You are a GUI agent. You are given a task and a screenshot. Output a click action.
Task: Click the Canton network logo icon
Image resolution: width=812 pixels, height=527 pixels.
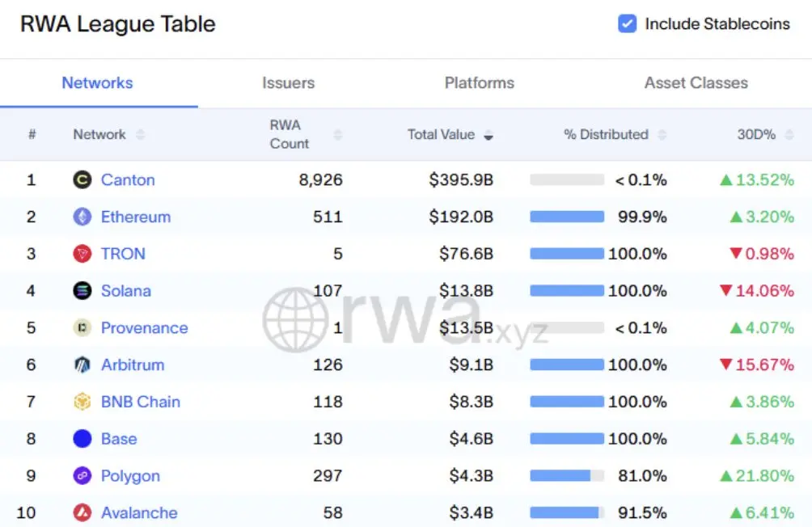(82, 179)
